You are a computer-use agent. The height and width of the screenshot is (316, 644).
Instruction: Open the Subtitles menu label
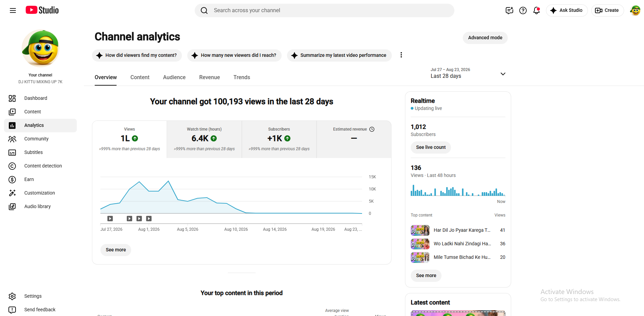tap(33, 152)
